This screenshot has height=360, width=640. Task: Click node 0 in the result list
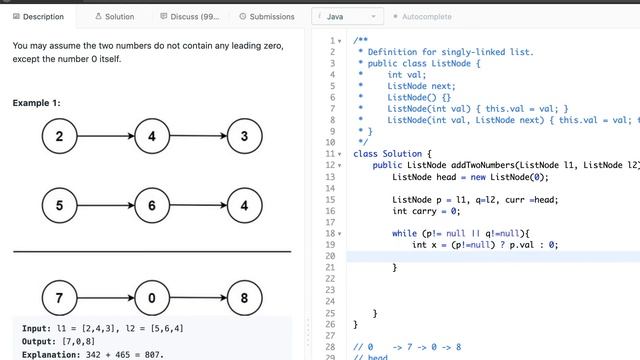click(x=152, y=298)
